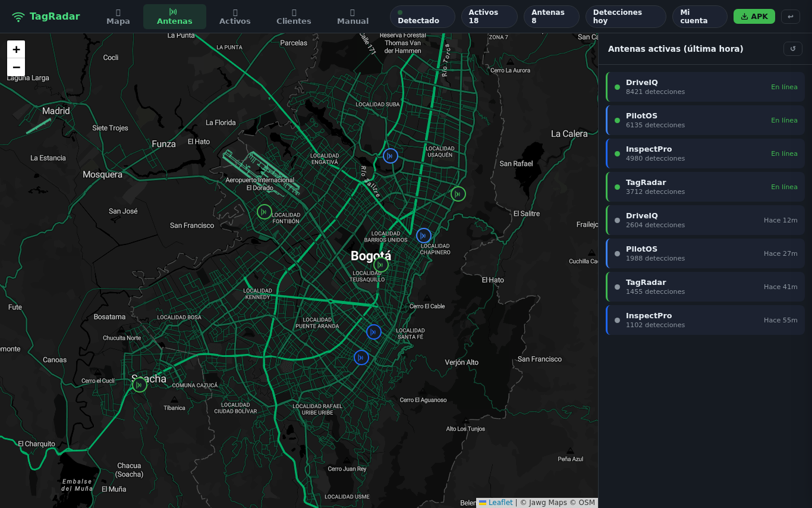Select green antenna marker at Soacha
This screenshot has height=508, width=812.
click(139, 385)
